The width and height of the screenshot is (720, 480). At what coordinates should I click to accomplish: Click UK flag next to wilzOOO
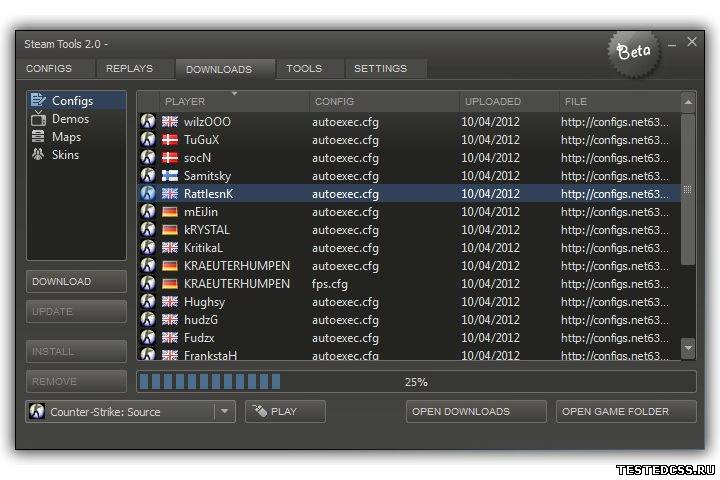(170, 122)
